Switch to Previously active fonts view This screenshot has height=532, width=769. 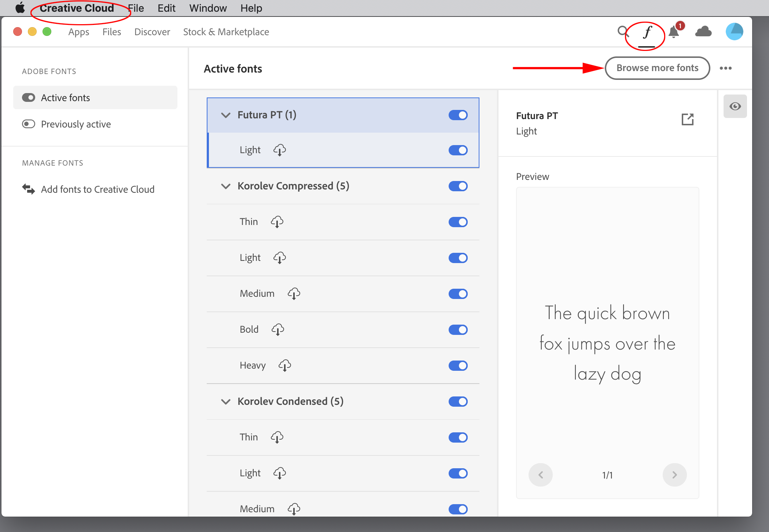click(75, 124)
